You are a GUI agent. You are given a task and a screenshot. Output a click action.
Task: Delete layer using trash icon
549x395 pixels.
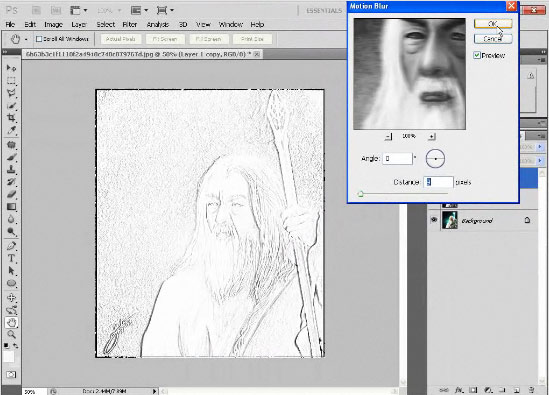point(531,390)
